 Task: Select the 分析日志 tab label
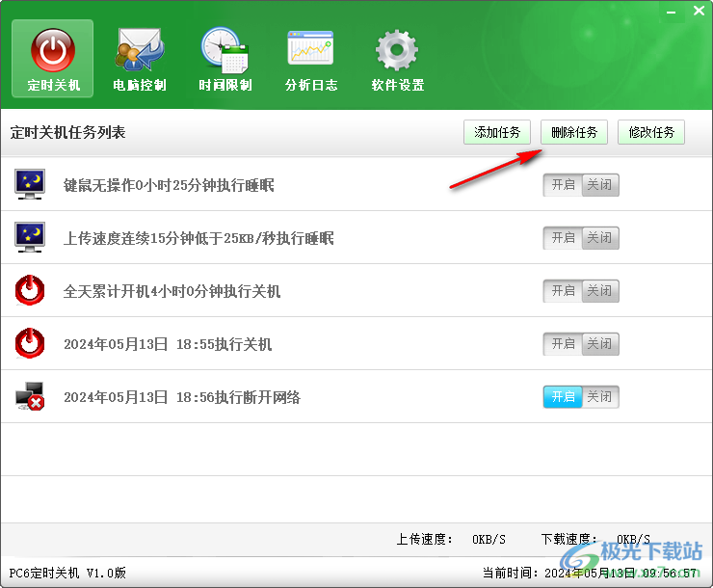pos(311,85)
